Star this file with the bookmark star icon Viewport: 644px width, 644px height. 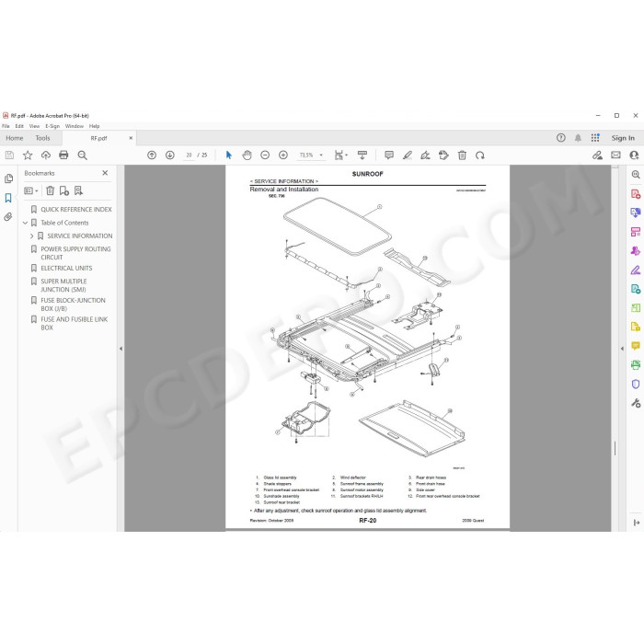tap(28, 155)
